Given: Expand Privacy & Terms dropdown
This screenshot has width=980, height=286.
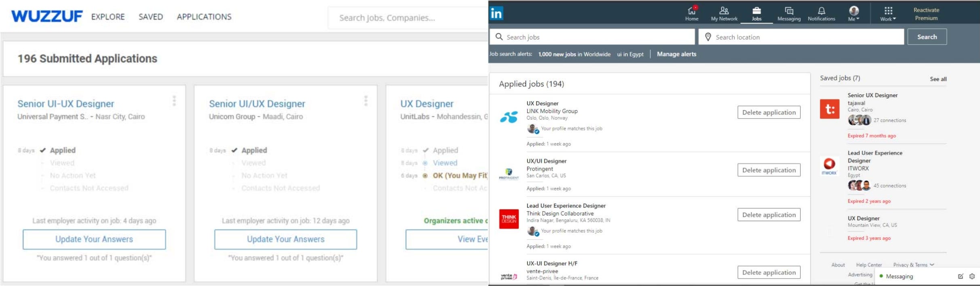Looking at the screenshot, I should click(x=914, y=265).
